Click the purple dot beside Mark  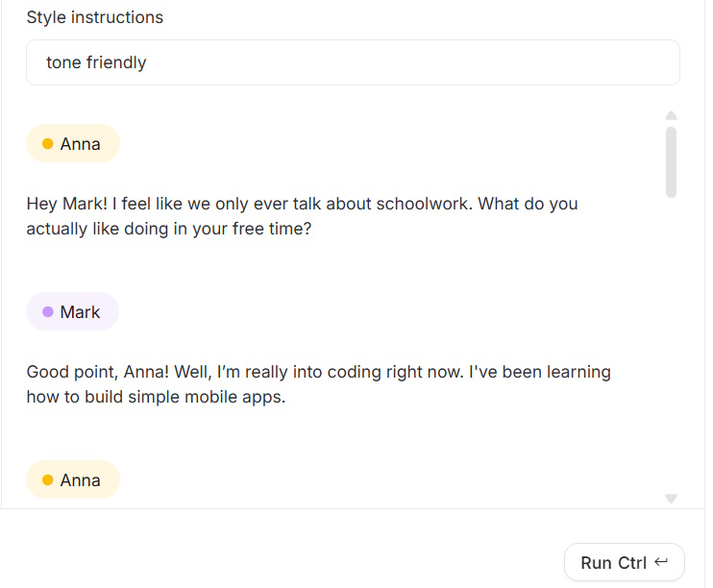click(47, 312)
